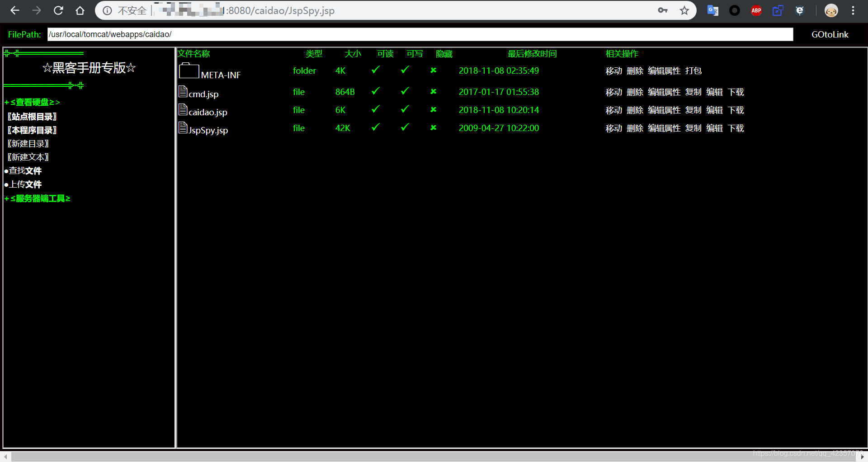Click 删除 for cmd.jsp
868x462 pixels.
pyautogui.click(x=635, y=92)
